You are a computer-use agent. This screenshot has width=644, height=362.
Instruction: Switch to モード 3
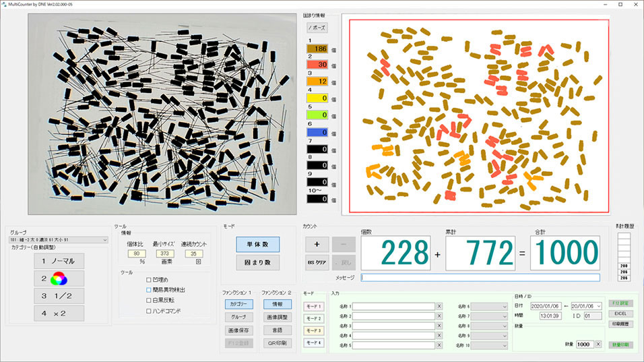[314, 330]
